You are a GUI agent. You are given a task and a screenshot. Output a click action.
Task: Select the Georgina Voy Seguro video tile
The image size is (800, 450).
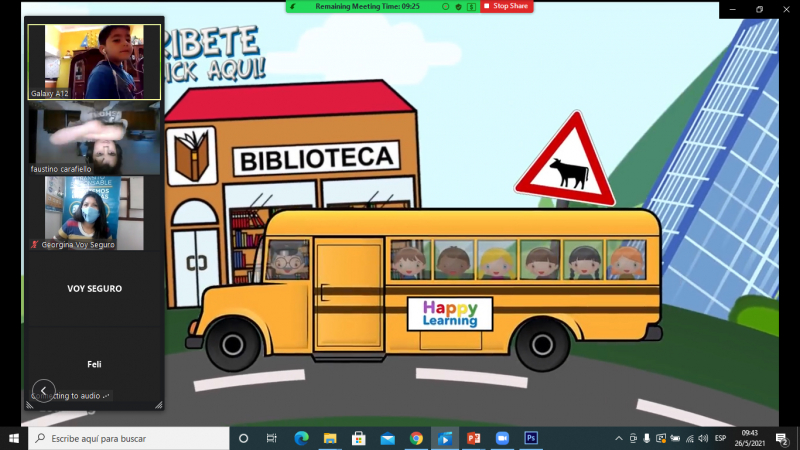pyautogui.click(x=94, y=213)
